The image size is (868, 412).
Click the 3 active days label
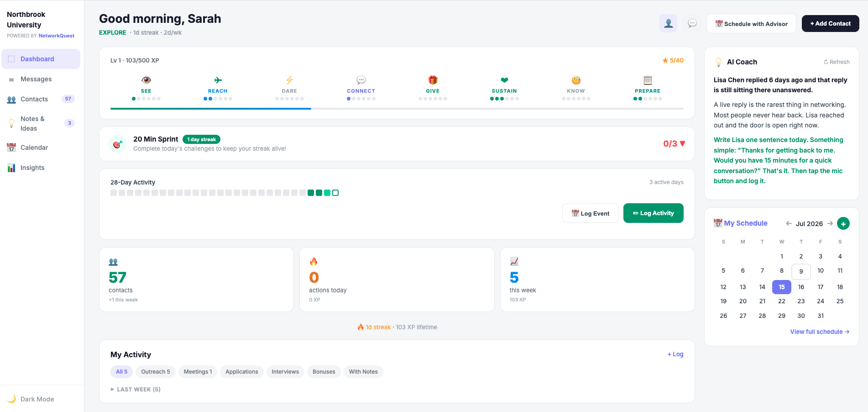tap(666, 182)
